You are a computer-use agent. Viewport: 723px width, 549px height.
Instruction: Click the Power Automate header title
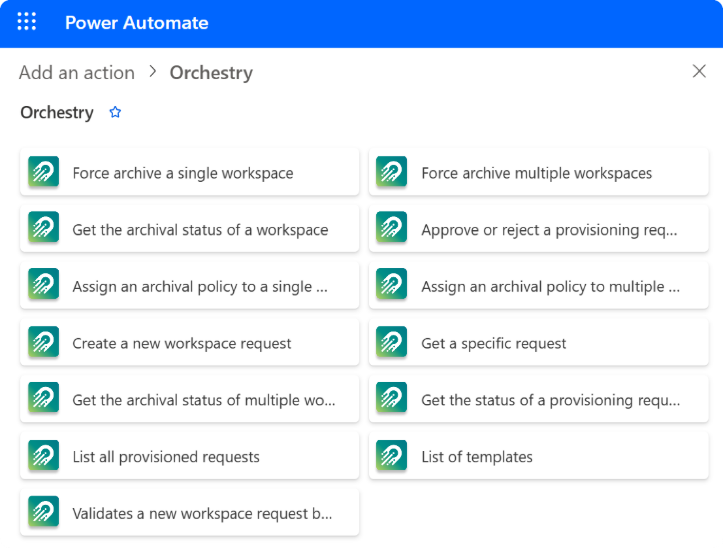136,23
